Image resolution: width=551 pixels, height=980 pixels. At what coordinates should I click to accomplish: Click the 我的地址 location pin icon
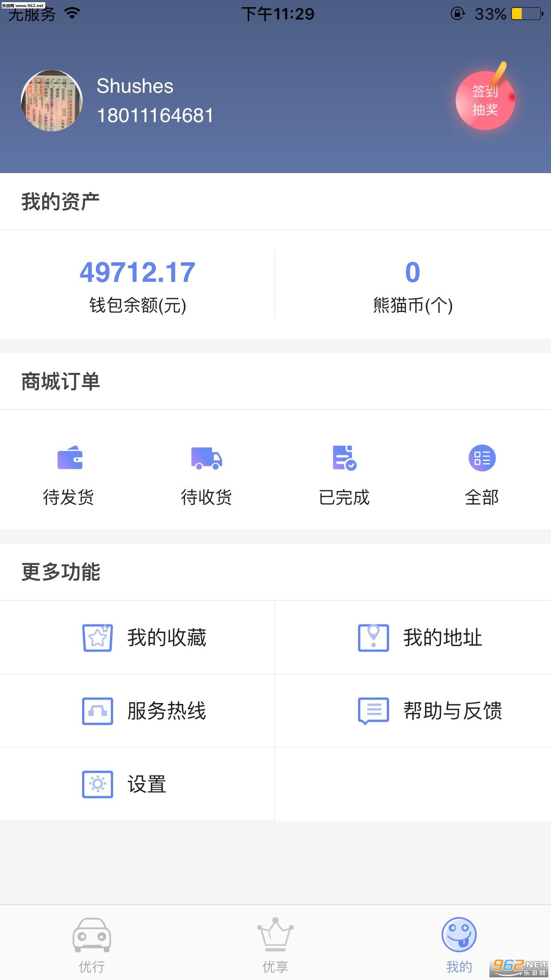pos(374,638)
